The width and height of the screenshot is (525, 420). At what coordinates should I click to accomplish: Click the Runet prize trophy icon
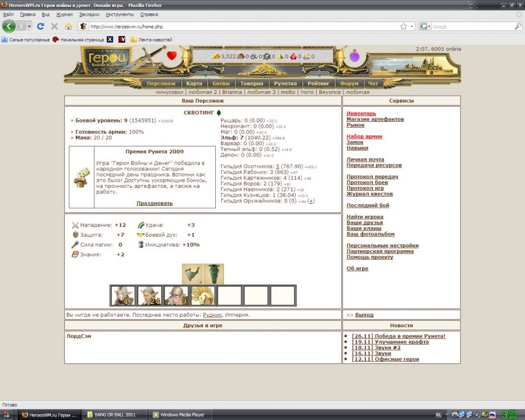pos(82,177)
